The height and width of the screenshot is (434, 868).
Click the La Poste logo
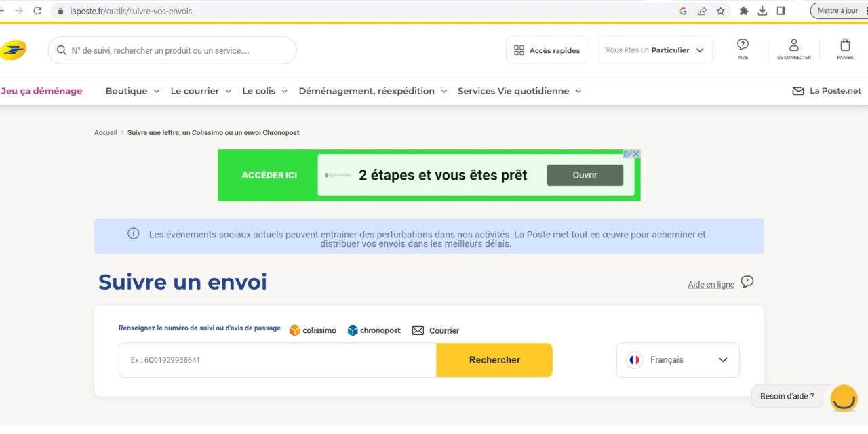(12, 50)
